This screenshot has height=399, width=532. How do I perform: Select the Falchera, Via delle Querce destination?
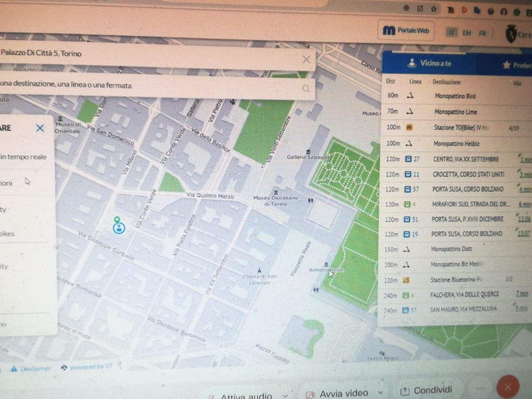tap(464, 295)
